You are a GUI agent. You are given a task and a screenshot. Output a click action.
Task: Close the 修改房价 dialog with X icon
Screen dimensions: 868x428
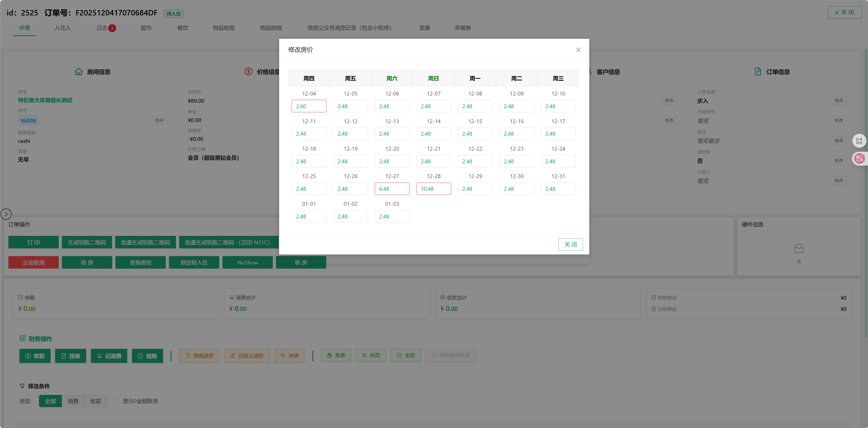click(x=578, y=50)
